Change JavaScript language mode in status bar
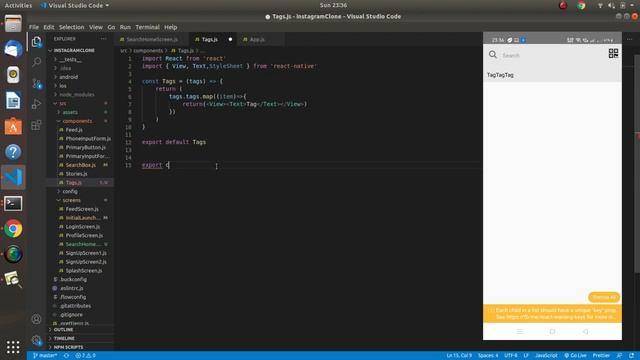The image size is (640, 360). point(546,356)
